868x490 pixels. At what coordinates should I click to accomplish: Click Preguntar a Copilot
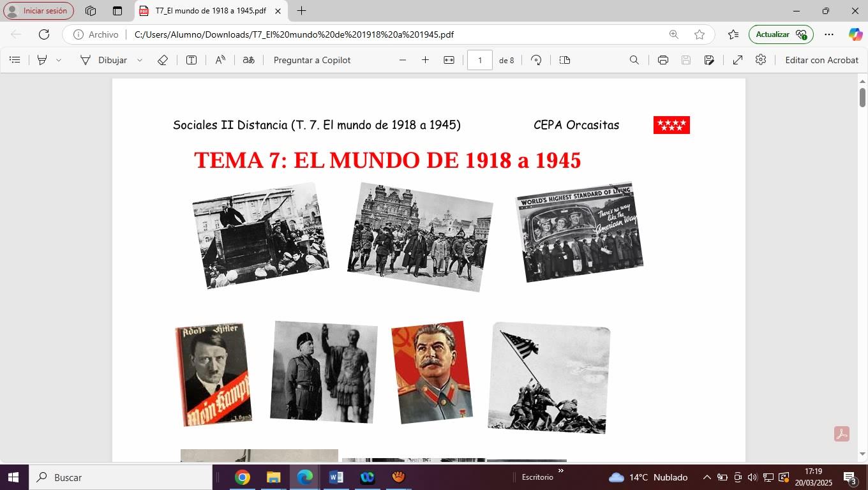(x=311, y=60)
